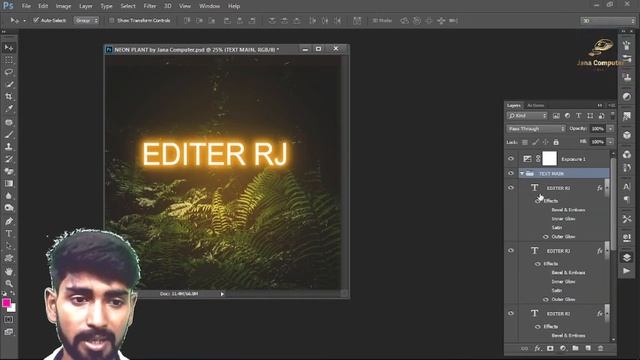Collapse the TEXT MAIN group

522,173
